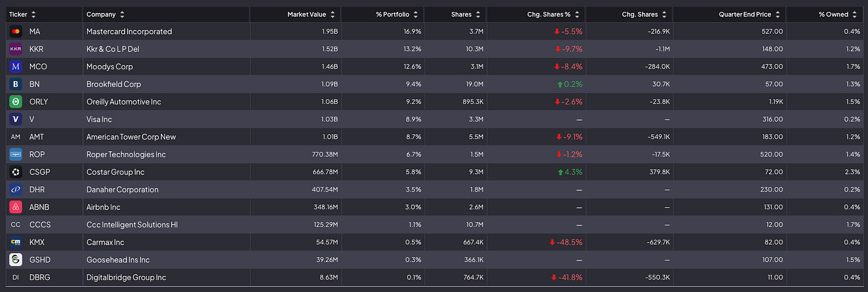The image size is (868, 292).
Task: Select Danaher Corporation company name
Action: 122,190
